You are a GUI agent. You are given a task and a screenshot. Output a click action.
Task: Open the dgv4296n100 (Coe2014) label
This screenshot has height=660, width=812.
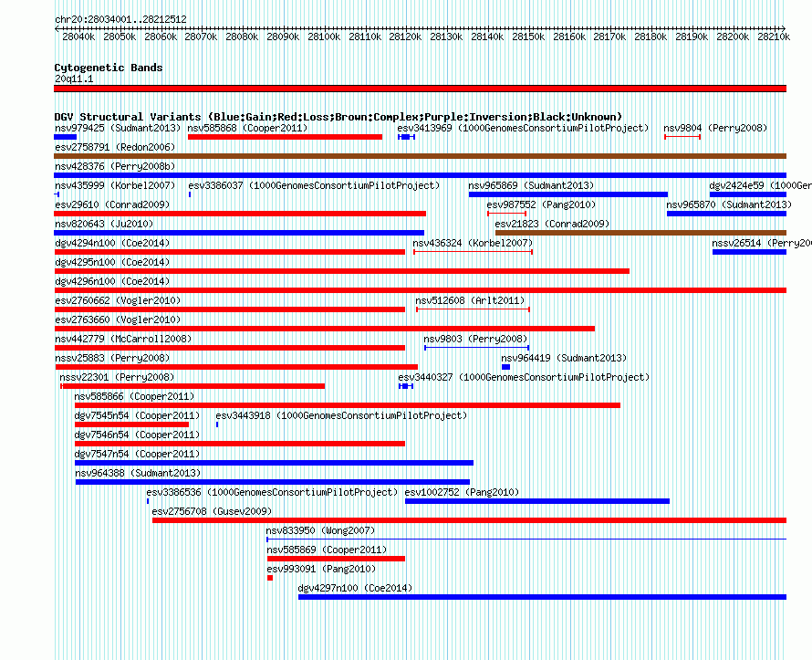[112, 281]
